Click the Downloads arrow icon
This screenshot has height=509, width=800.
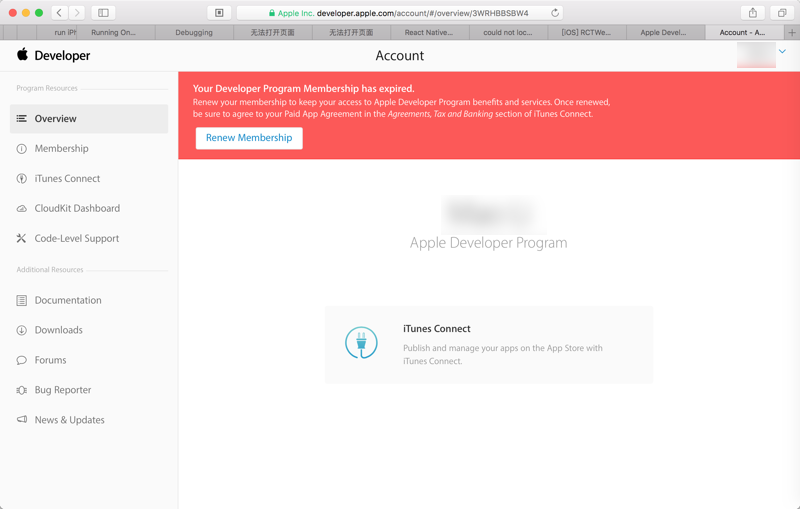click(21, 330)
